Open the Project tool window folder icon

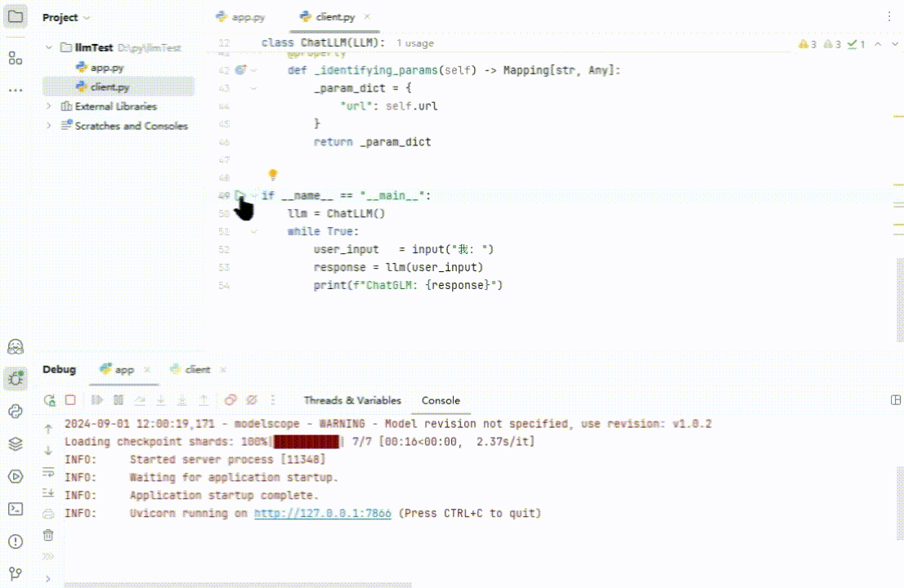click(x=16, y=16)
